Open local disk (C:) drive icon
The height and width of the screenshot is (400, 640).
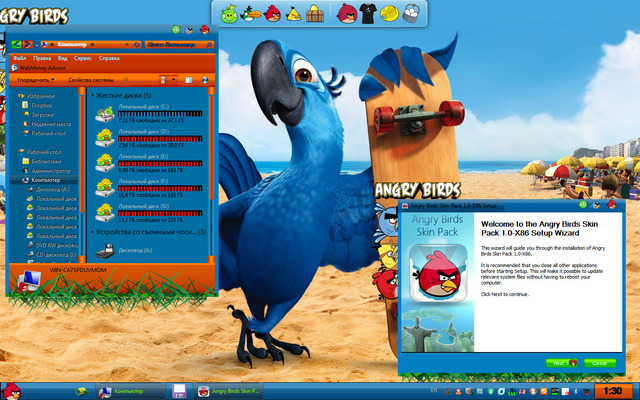105,114
